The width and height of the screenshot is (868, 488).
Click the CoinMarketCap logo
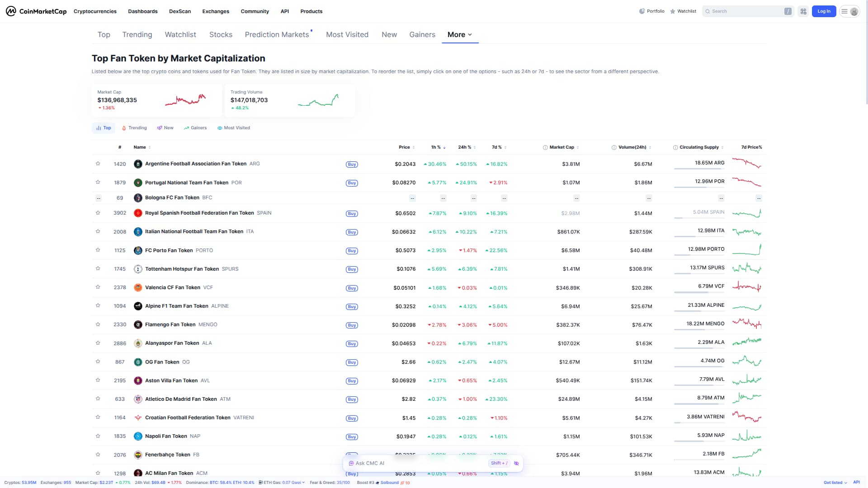point(36,11)
